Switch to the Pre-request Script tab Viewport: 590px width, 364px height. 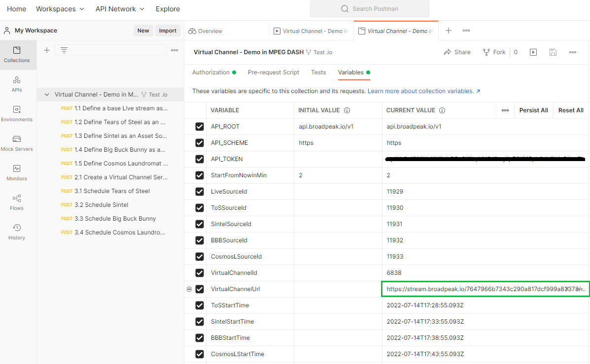(x=274, y=72)
